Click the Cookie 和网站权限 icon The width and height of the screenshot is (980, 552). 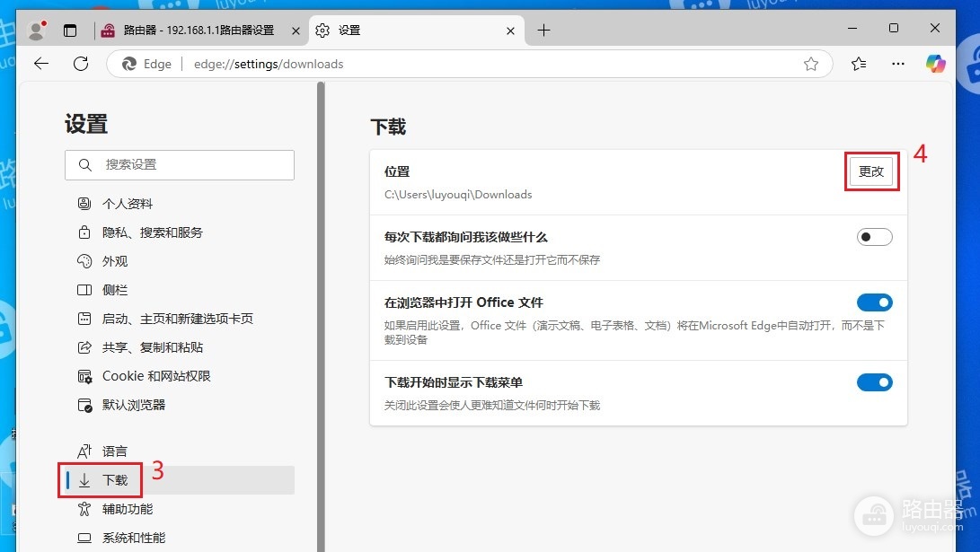click(84, 376)
